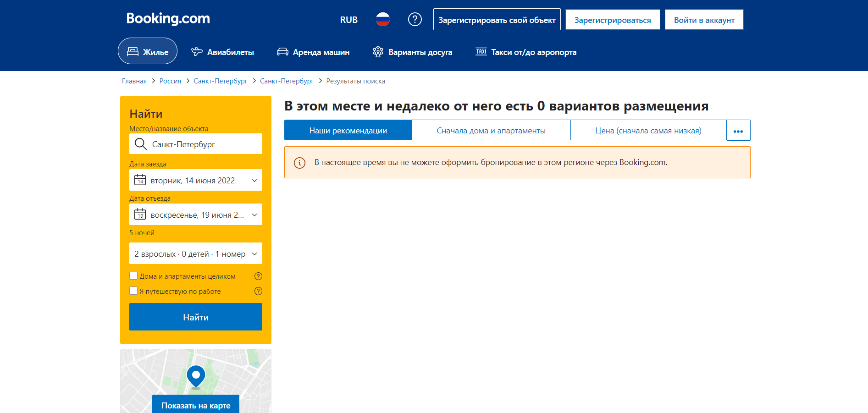Image resolution: width=868 pixels, height=413 pixels.
Task: Click the blue Найти search button
Action: click(196, 317)
